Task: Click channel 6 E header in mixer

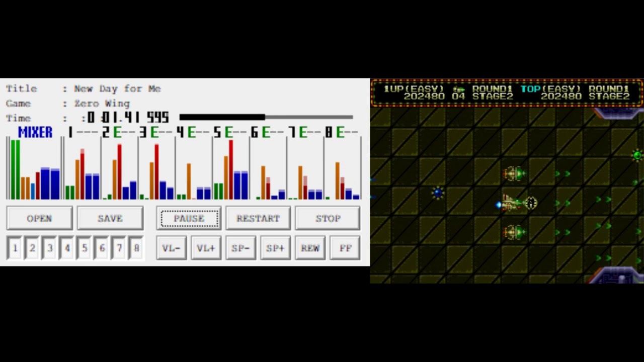Action: (x=268, y=132)
